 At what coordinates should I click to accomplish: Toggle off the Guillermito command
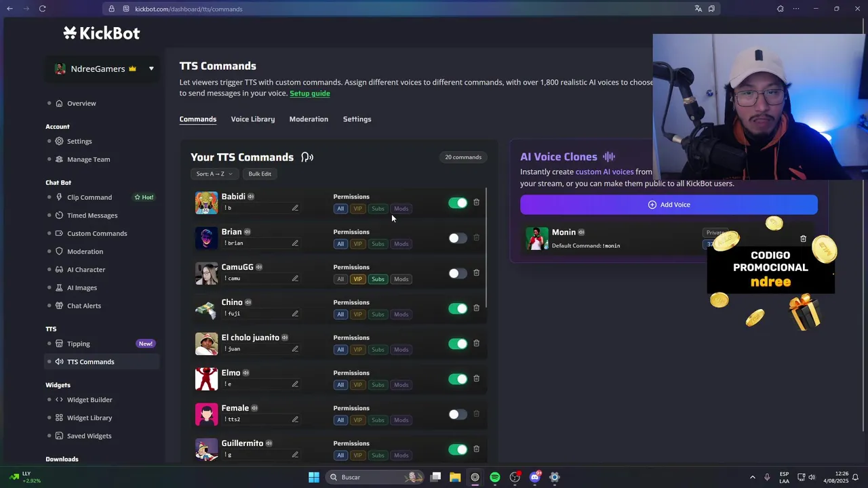click(x=458, y=449)
